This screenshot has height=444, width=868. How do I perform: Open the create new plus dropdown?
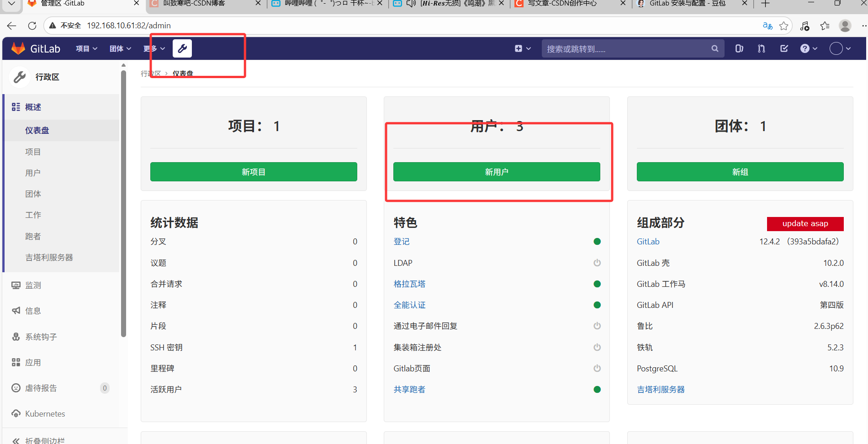coord(523,48)
